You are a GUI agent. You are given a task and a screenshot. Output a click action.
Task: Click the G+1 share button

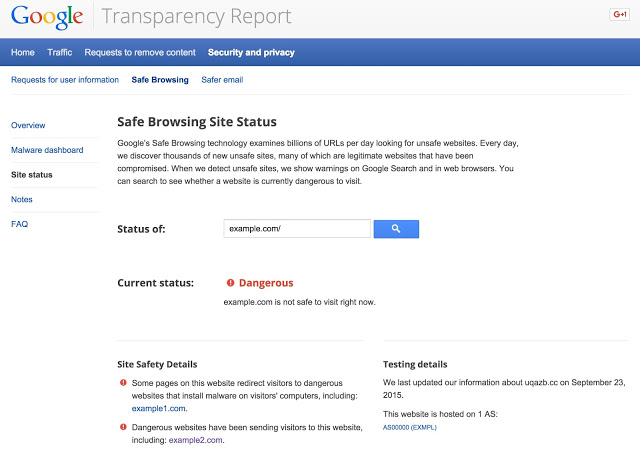(x=619, y=14)
